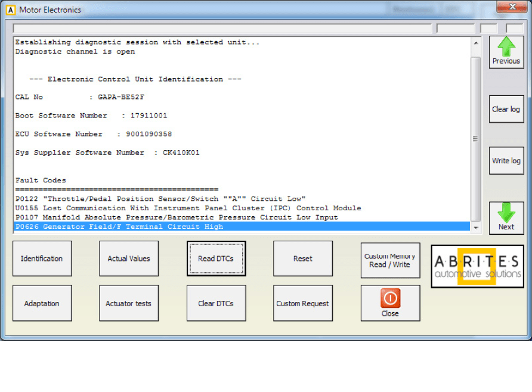Click the green up-arrow Previous icon
The height and width of the screenshot is (392, 532).
506,47
